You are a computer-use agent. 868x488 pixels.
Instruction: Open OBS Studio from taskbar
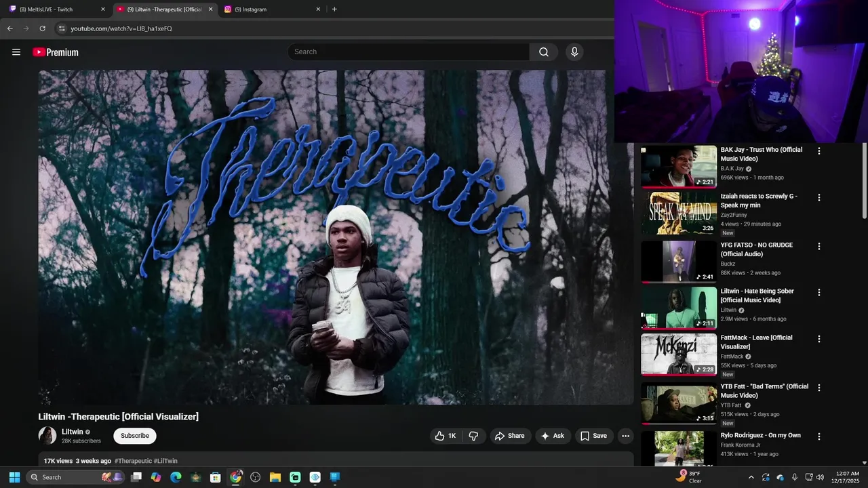point(255,477)
